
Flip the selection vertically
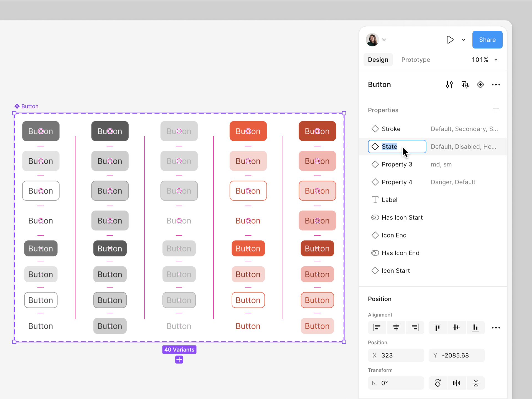475,383
